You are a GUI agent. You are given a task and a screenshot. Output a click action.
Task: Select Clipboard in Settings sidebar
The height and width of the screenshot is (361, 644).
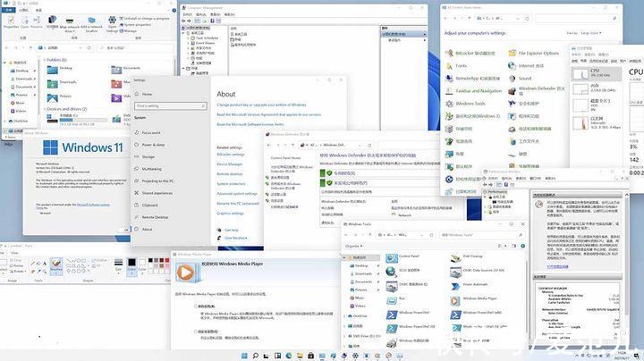point(150,206)
